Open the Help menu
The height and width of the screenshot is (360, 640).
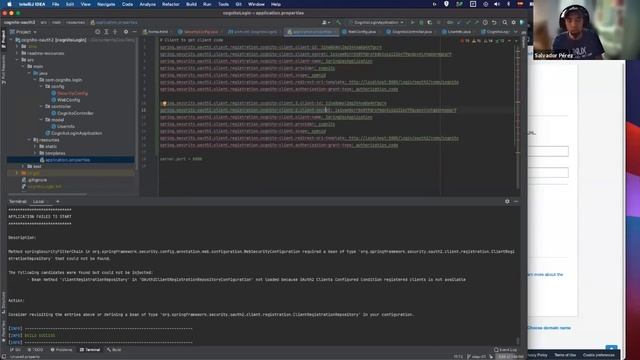276,4
